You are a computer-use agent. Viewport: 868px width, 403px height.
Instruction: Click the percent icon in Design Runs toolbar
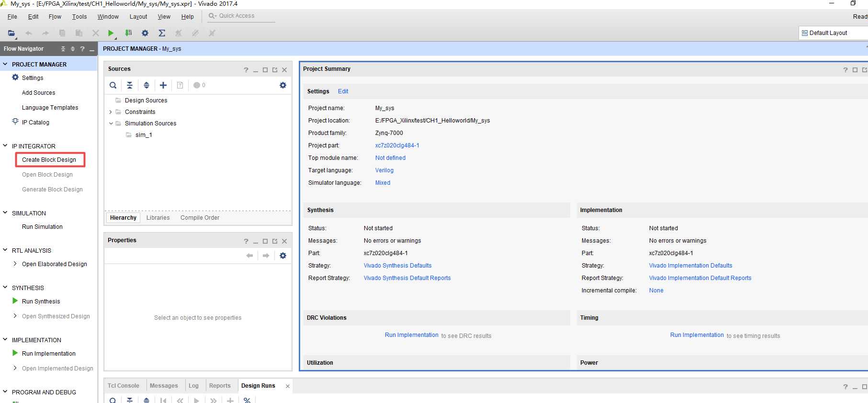click(247, 400)
